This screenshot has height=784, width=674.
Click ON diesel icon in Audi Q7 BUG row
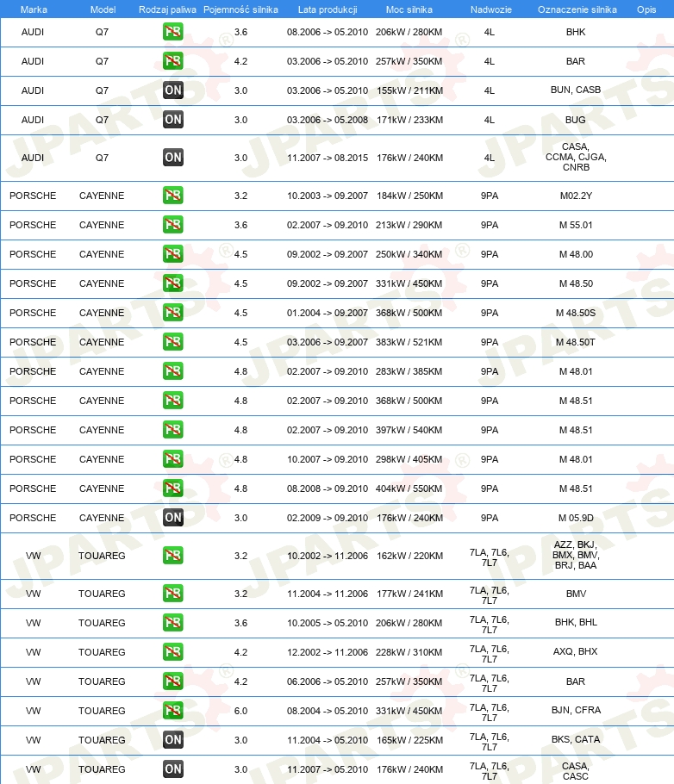172,120
